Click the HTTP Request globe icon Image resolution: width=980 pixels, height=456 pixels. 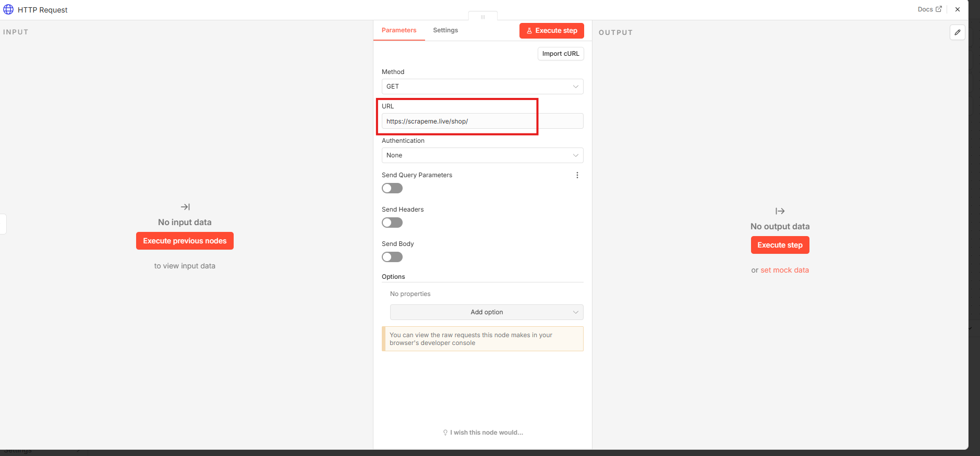click(8, 9)
